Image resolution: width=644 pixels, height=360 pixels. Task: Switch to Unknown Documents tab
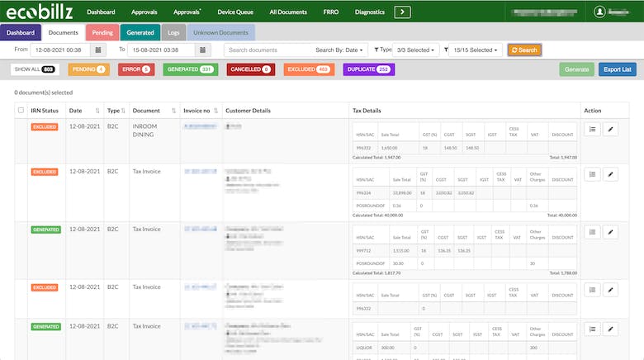[220, 32]
